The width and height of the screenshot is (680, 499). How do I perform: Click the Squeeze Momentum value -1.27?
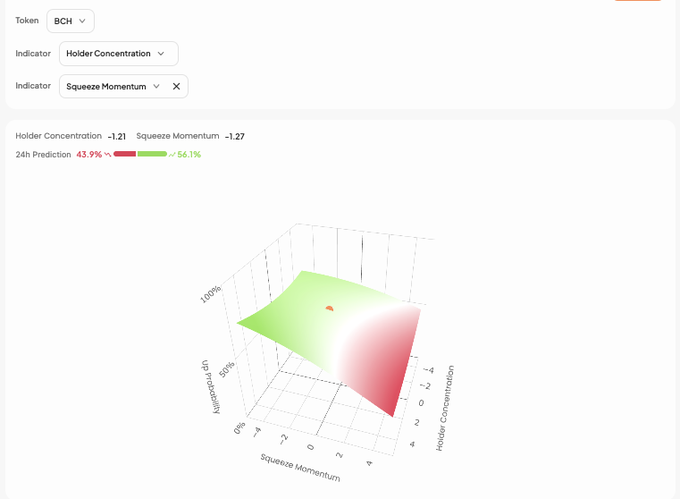pos(235,136)
